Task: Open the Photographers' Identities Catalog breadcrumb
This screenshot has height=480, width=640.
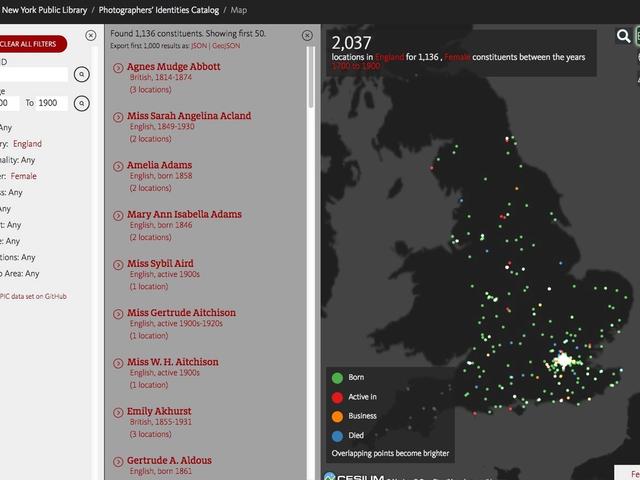Action: 159,10
